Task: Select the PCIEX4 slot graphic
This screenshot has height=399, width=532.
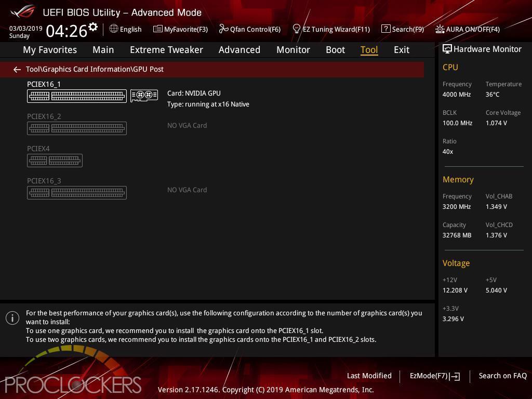Action: coord(55,161)
